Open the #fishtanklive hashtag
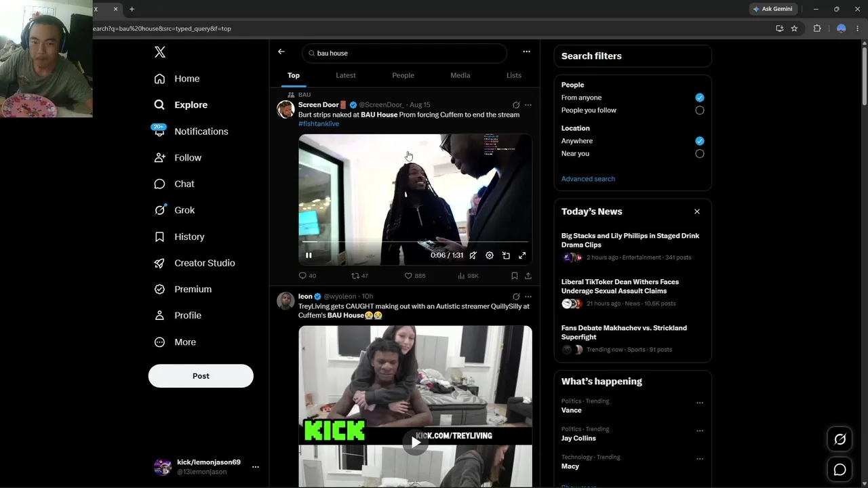This screenshot has height=488, width=868. click(319, 124)
